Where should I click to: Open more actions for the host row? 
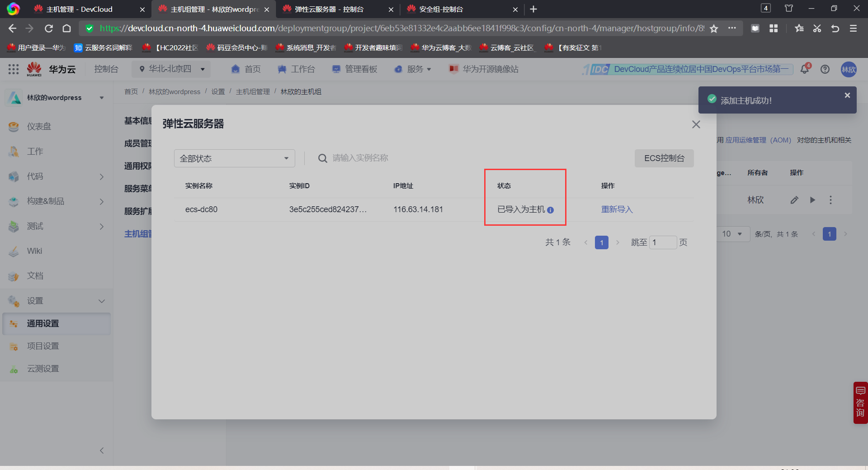click(x=830, y=200)
